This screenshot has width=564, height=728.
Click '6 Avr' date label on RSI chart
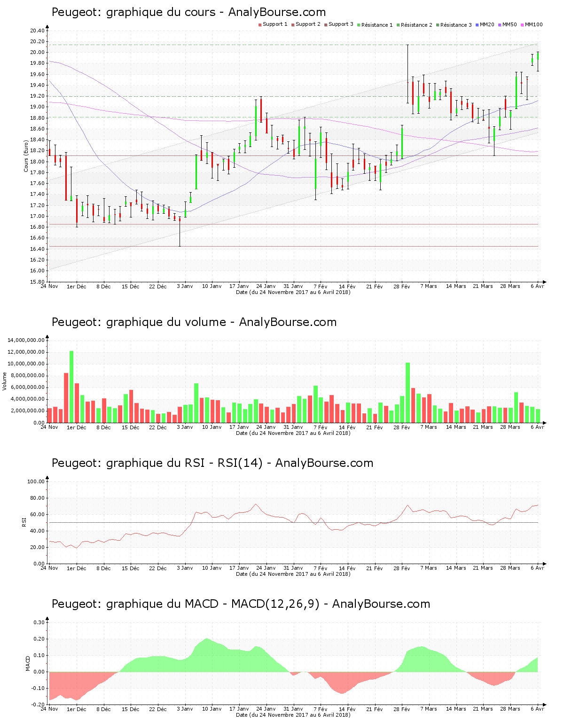click(x=537, y=568)
